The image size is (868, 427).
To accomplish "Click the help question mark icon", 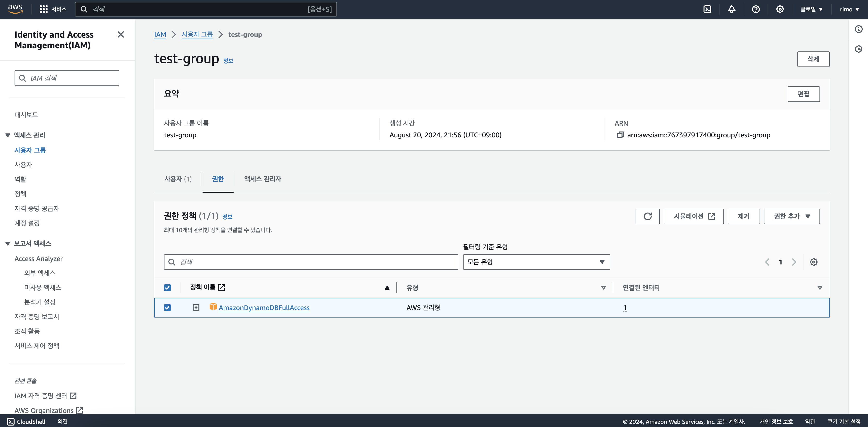I will point(756,9).
